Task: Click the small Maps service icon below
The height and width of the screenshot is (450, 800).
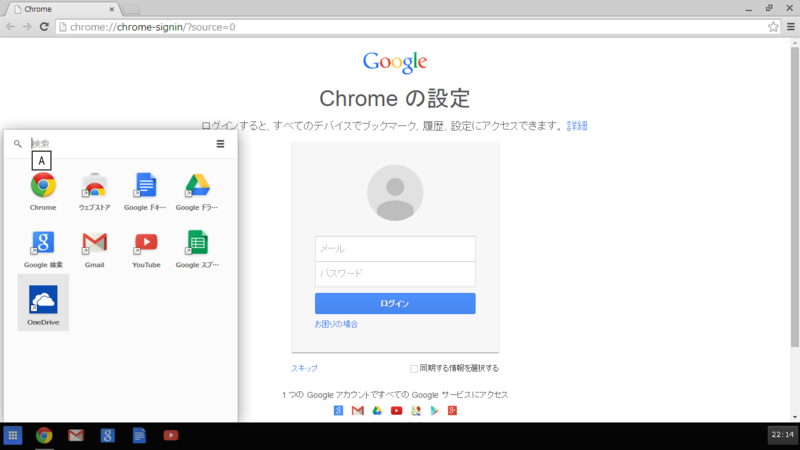Action: coord(416,410)
